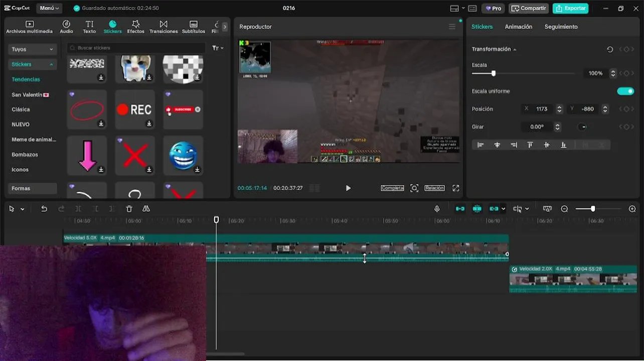This screenshot has width=644, height=361.
Task: Open the Transiciones tab
Action: click(164, 27)
